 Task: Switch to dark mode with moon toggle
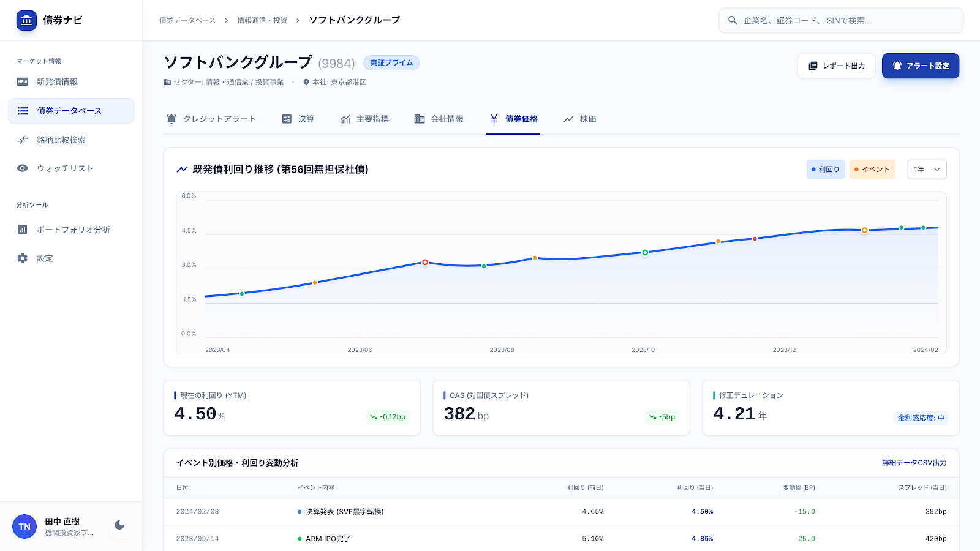click(x=119, y=525)
